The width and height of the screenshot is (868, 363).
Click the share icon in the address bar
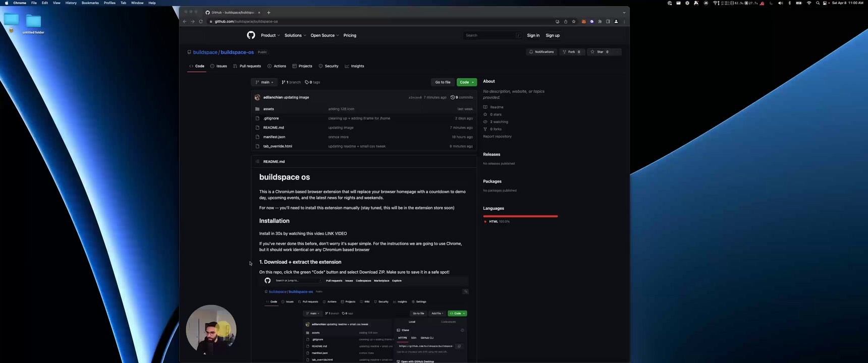(x=566, y=22)
